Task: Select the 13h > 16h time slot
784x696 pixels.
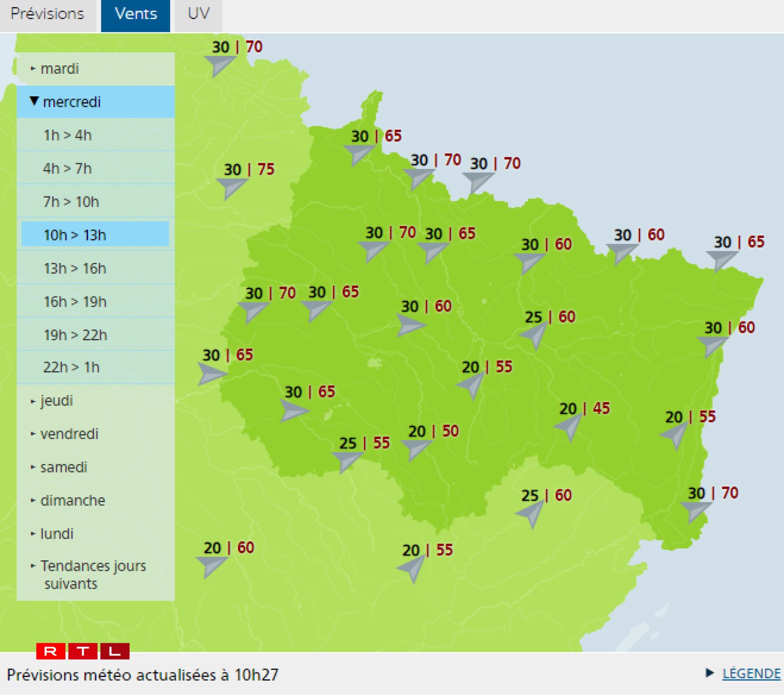Action: (75, 268)
